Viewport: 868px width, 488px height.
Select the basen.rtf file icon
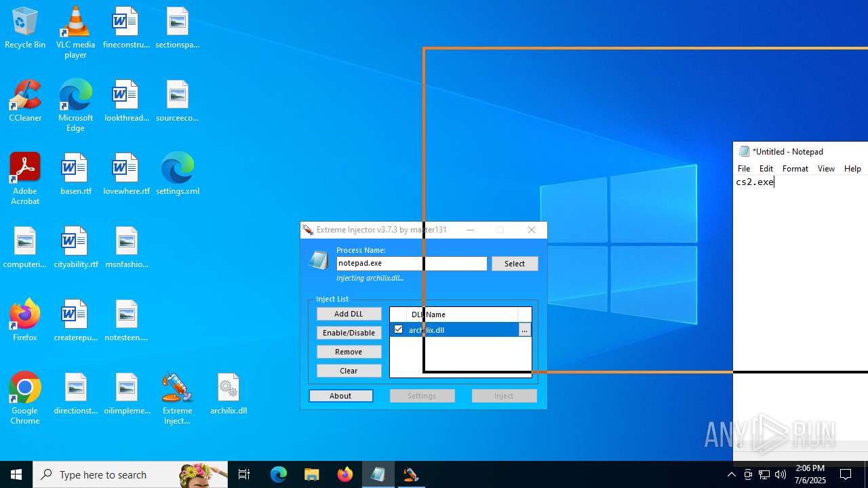(x=75, y=175)
